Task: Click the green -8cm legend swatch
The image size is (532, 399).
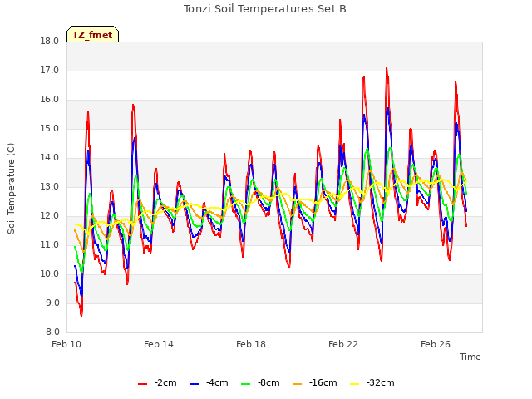Action: click(246, 384)
